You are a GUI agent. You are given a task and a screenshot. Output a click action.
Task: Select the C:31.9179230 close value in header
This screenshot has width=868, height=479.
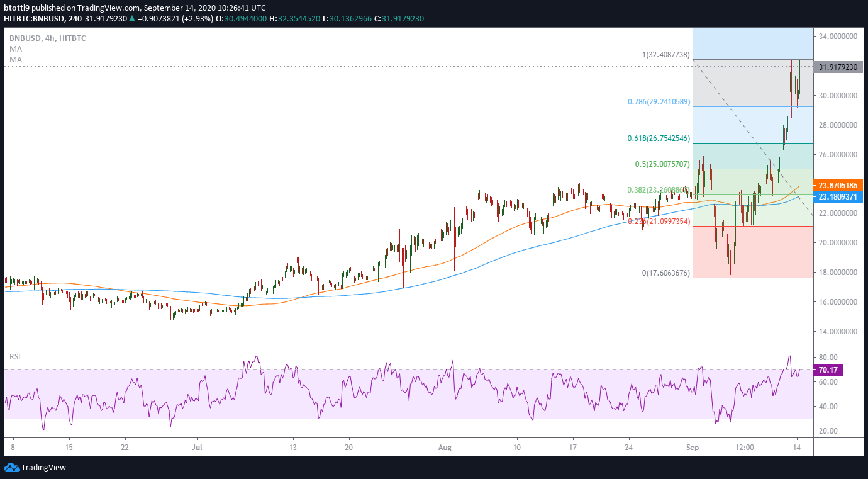(399, 19)
